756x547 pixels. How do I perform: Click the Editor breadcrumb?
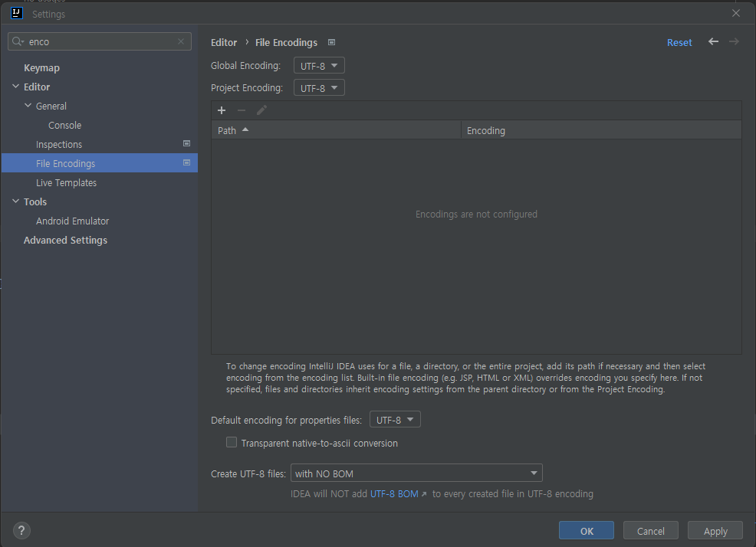tap(224, 42)
